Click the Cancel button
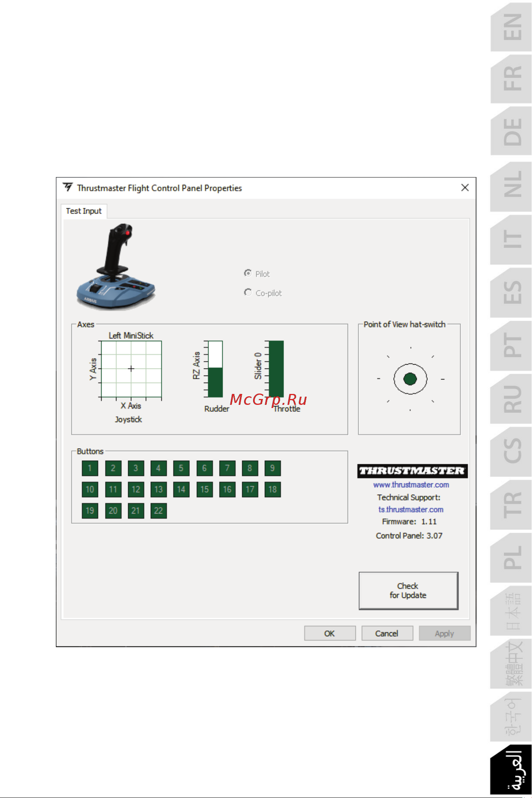Screen dimensions: 532x798 coord(387,633)
